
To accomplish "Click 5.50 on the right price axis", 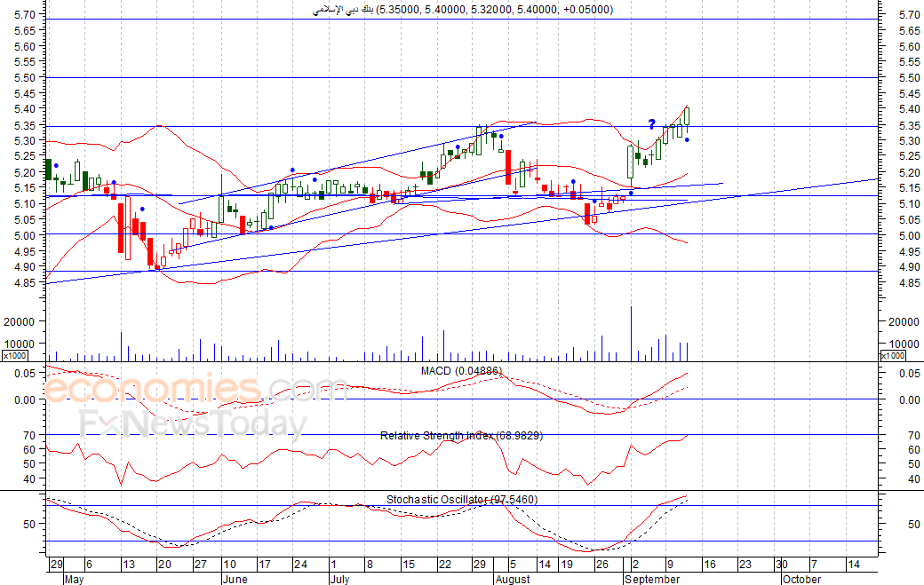I will 910,78.
